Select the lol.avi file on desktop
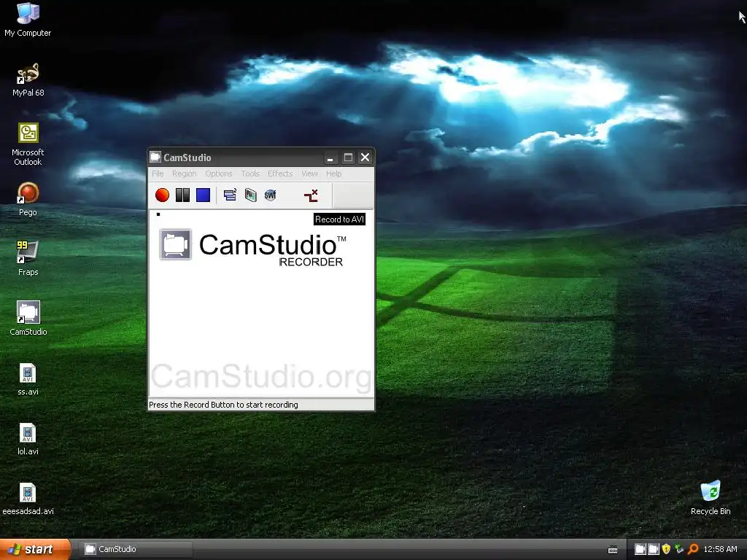The width and height of the screenshot is (747, 560). 28,439
